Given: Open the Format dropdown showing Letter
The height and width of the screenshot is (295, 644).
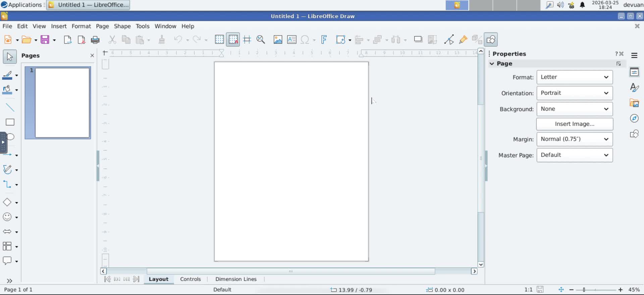Looking at the screenshot, I should [574, 77].
